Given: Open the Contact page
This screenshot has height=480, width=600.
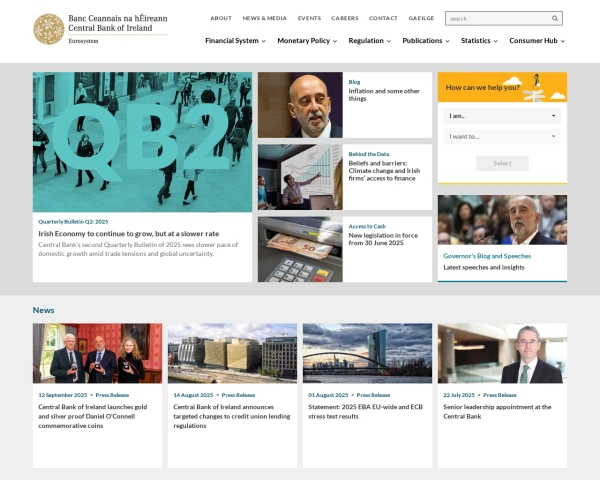Looking at the screenshot, I should point(383,18).
